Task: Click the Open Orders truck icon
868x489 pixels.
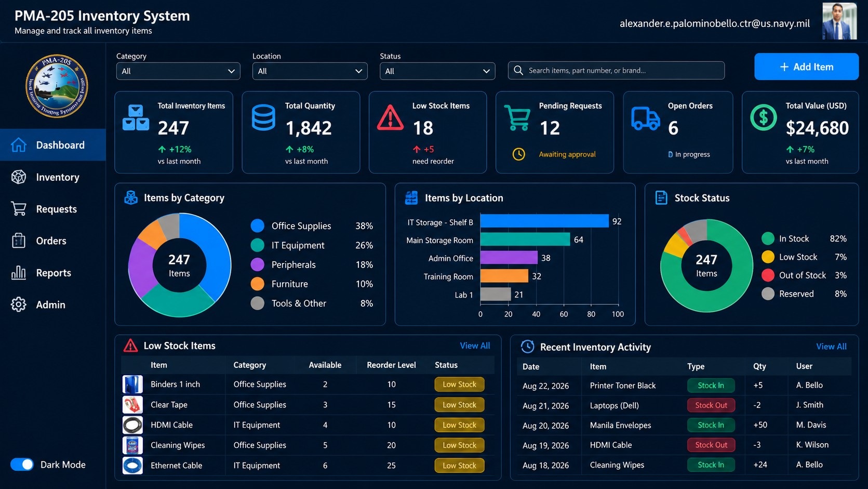Action: (x=645, y=118)
